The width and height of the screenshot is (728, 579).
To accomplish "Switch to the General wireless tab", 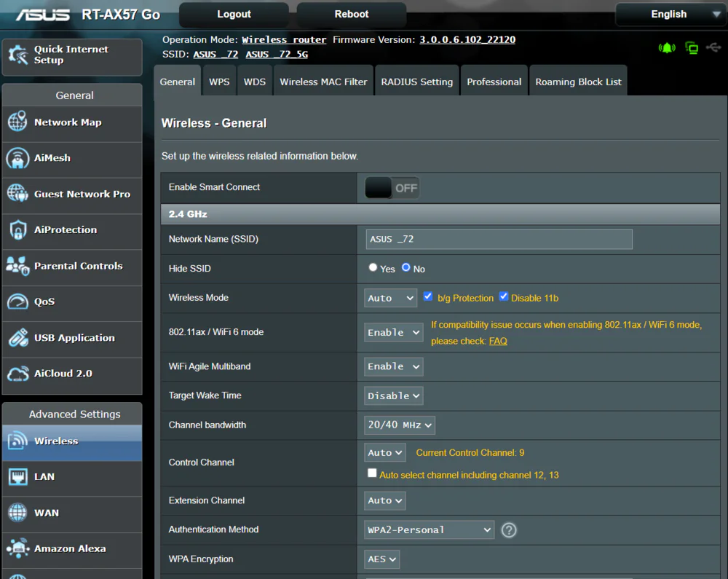I will point(178,82).
